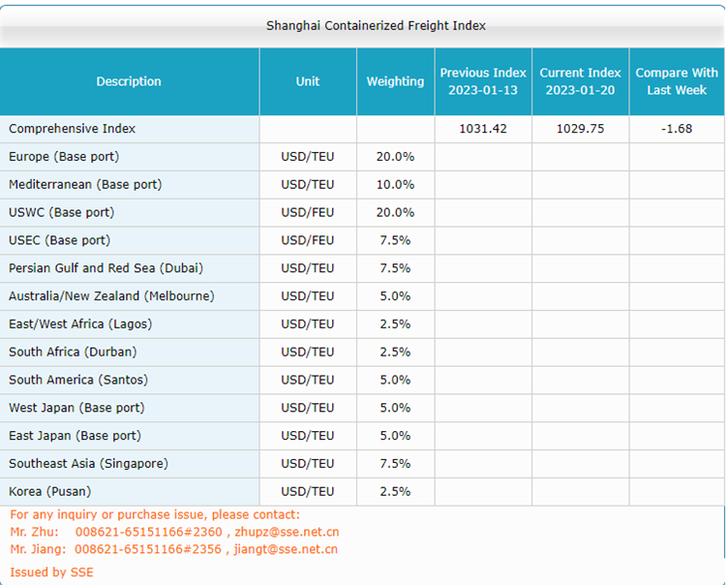Click the Mediterranean row USD/TEU unit
The width and height of the screenshot is (728, 586).
pyautogui.click(x=307, y=184)
